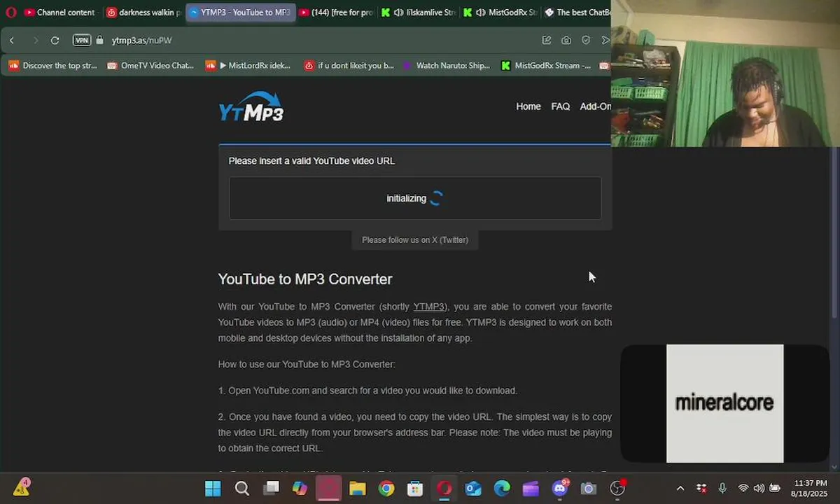This screenshot has height=504, width=840.
Task: Click the YTMP3 logo
Action: click(x=251, y=106)
